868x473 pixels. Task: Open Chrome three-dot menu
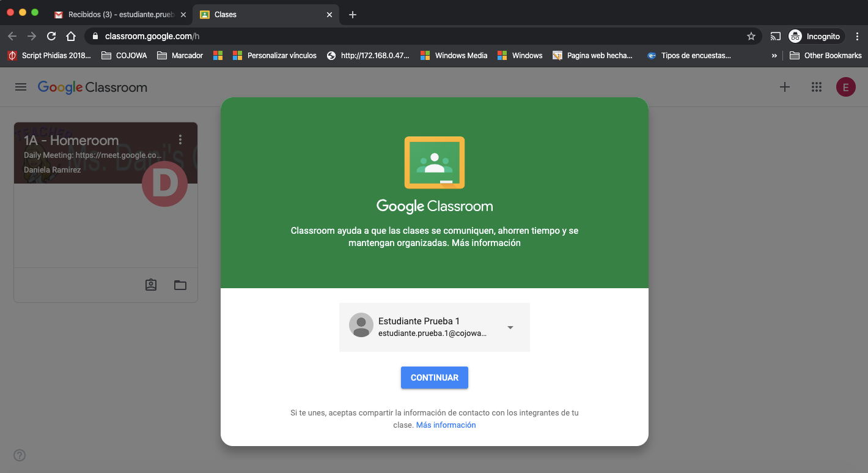click(857, 36)
